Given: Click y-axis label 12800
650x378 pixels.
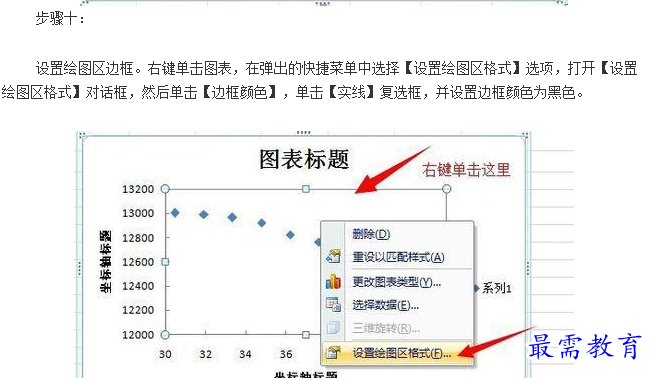Looking at the screenshot, I should [x=138, y=238].
